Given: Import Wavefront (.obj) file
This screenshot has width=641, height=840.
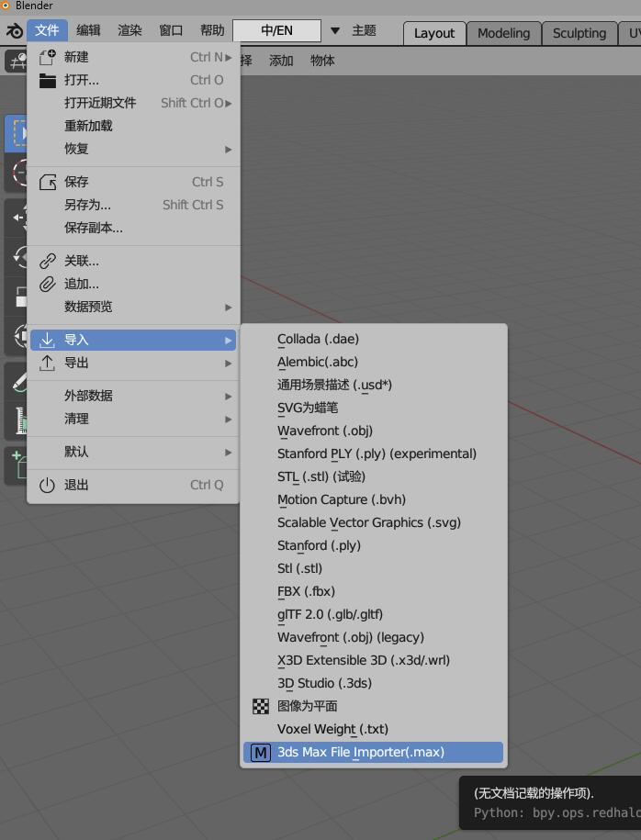Looking at the screenshot, I should point(373,431).
